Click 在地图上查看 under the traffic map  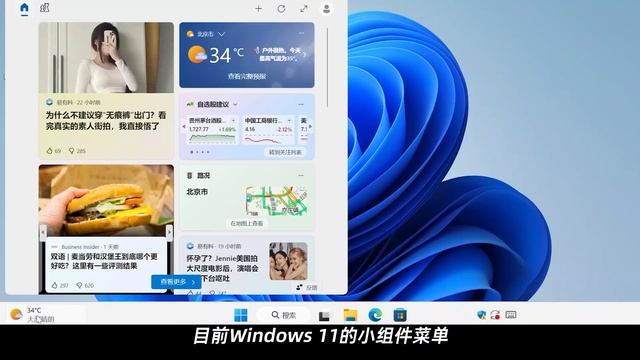pos(247,224)
